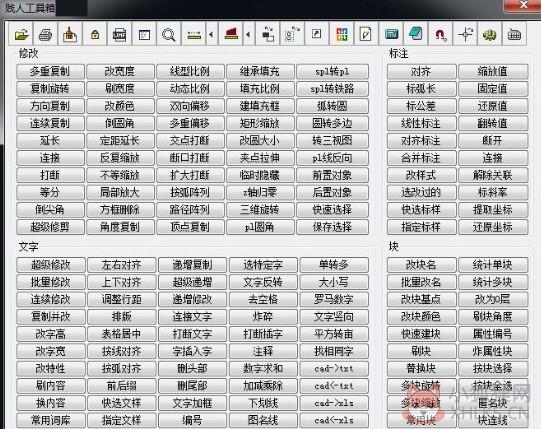Click the yellow measuring ruler icon
Viewport: 541px width, 429px height.
pyautogui.click(x=194, y=35)
